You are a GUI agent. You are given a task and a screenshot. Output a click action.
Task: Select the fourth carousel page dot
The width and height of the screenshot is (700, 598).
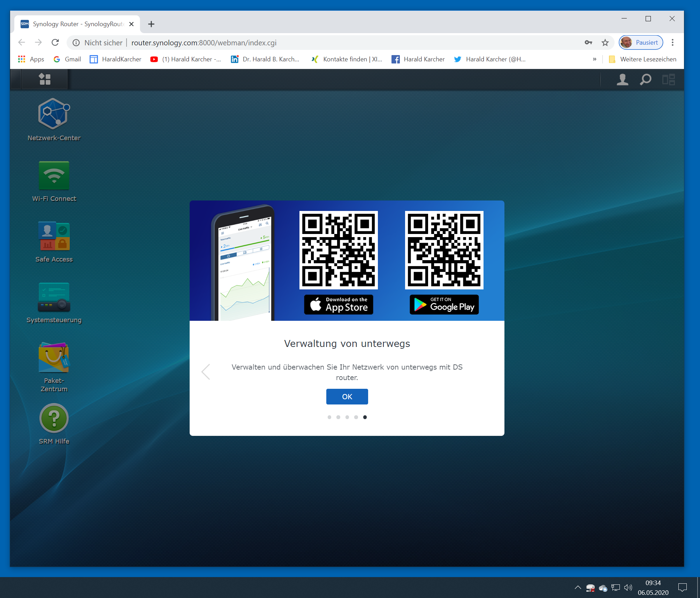[356, 417]
